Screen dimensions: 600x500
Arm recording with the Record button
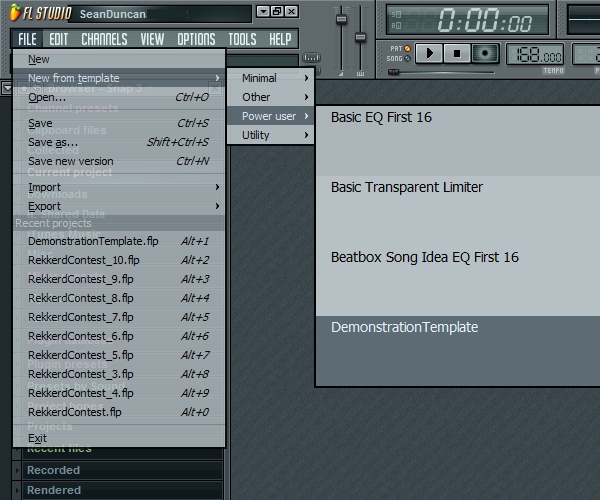click(485, 53)
